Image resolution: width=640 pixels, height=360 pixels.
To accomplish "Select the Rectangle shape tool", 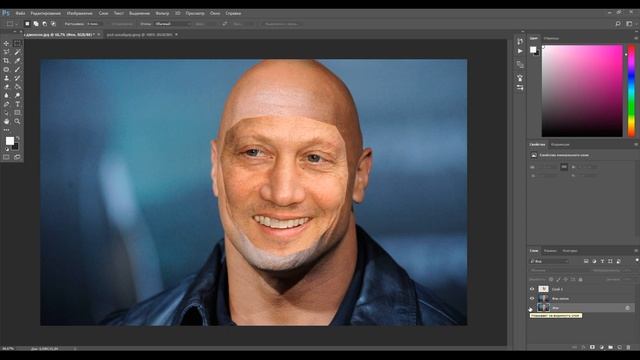I will (17, 113).
